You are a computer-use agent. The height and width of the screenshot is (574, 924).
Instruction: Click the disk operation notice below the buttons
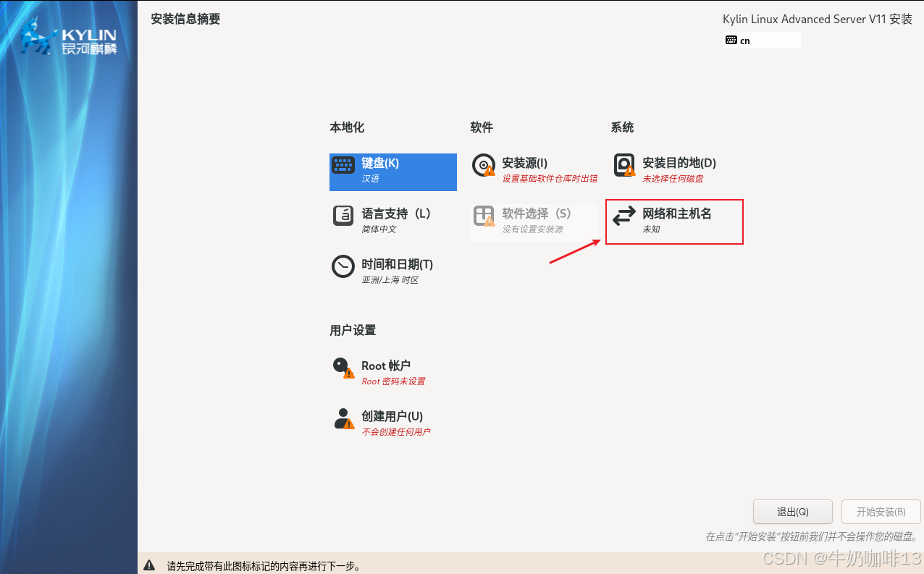click(x=812, y=537)
